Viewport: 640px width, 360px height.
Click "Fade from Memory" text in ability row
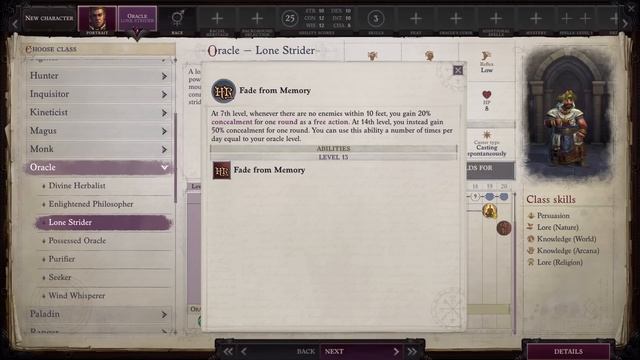(269, 170)
